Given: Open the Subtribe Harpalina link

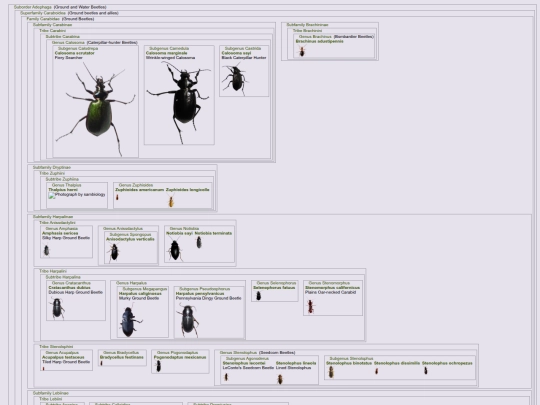Looking at the screenshot, I should (63, 277).
